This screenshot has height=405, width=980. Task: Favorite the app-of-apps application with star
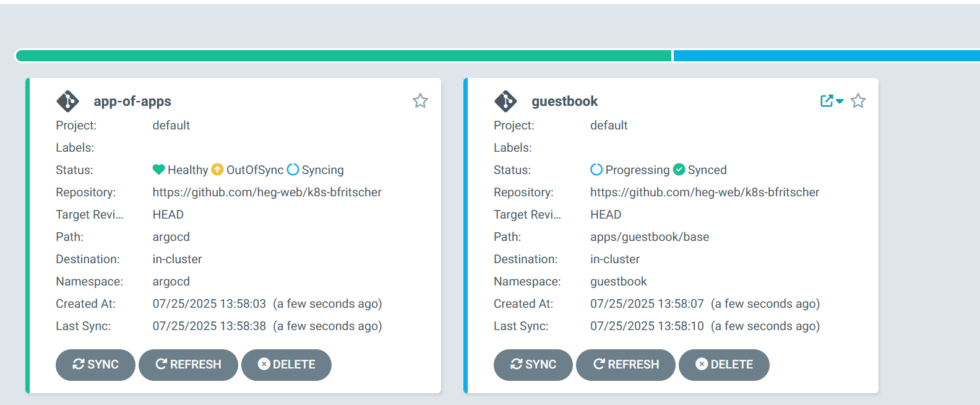(420, 101)
